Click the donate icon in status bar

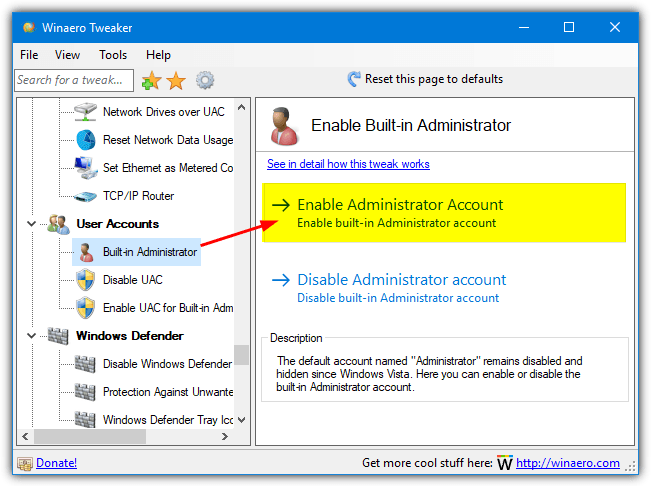click(x=25, y=464)
